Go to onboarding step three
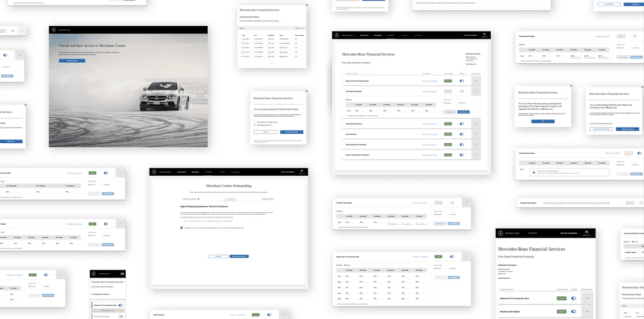 (268, 198)
